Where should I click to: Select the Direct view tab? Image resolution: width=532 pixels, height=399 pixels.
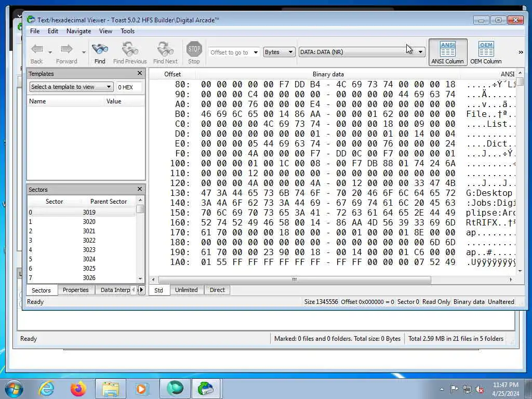coord(217,290)
